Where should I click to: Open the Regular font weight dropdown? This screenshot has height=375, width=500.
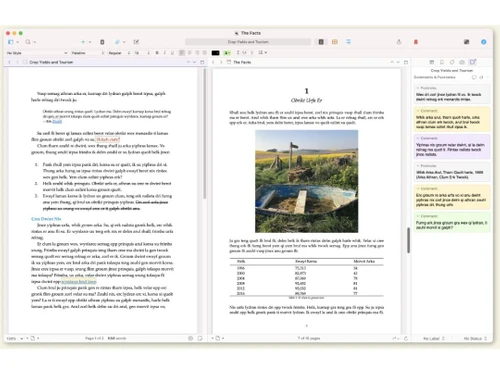[x=119, y=53]
